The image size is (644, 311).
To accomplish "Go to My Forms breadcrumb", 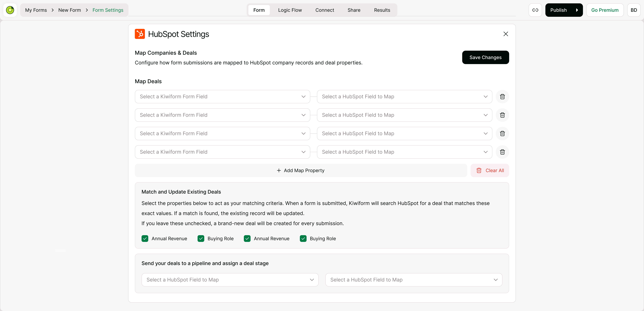I will 36,10.
